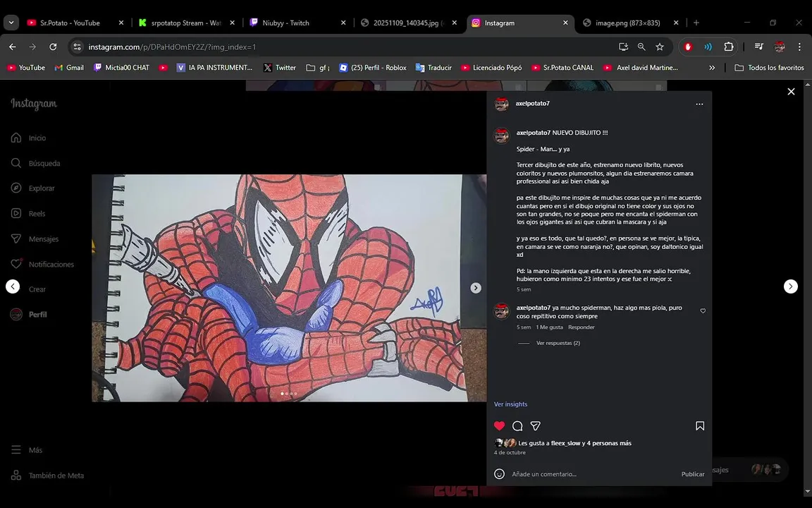
Task: Click the address bar URL
Action: (172, 47)
